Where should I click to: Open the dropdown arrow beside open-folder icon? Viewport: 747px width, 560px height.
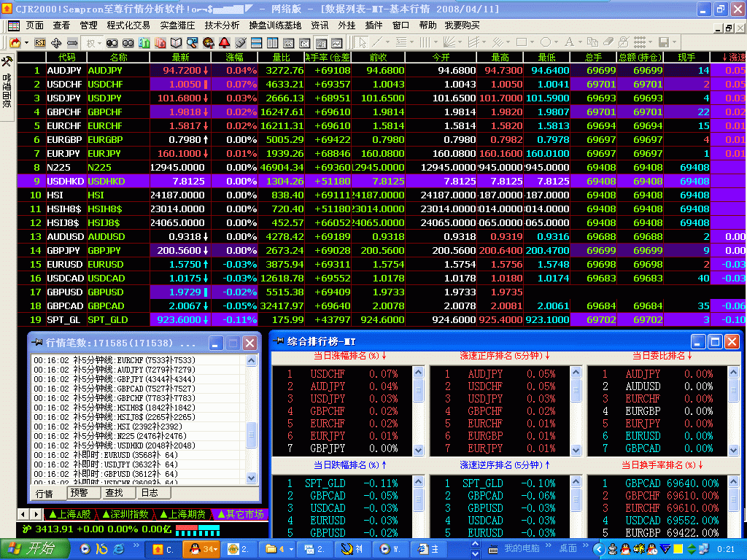coord(26,43)
